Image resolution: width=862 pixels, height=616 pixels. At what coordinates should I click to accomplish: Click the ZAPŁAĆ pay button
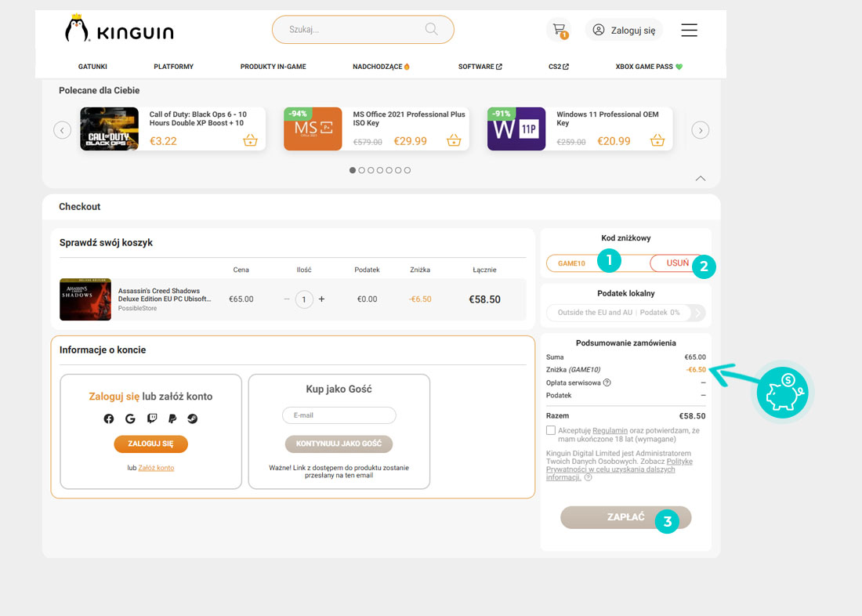(625, 517)
